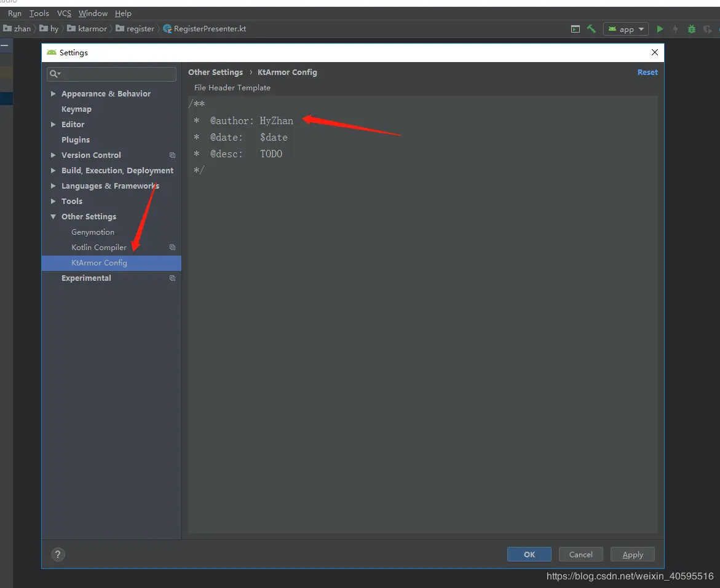This screenshot has width=720, height=588.
Task: Click the green Debug bug icon
Action: coord(692,29)
